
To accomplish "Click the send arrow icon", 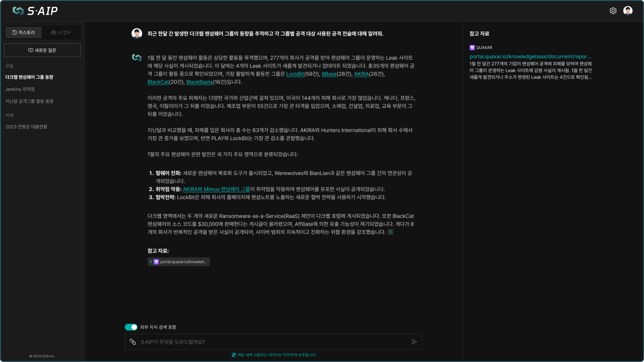I will tap(414, 342).
